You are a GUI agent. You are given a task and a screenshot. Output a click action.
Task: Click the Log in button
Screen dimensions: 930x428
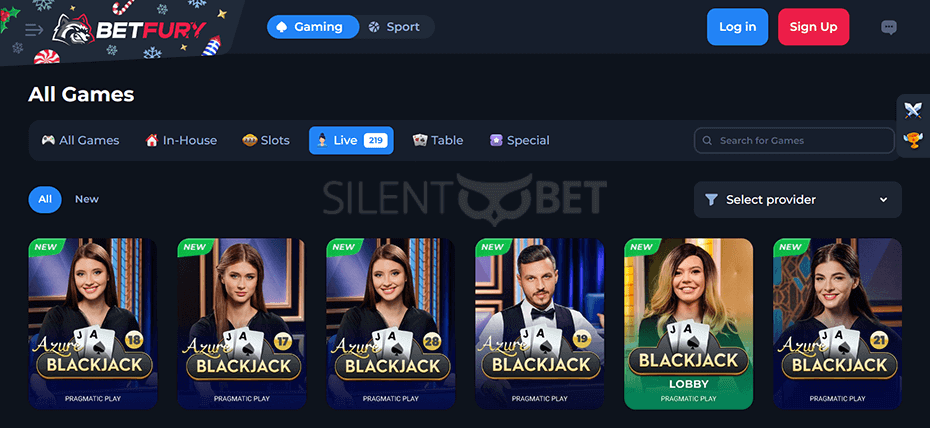click(x=737, y=27)
